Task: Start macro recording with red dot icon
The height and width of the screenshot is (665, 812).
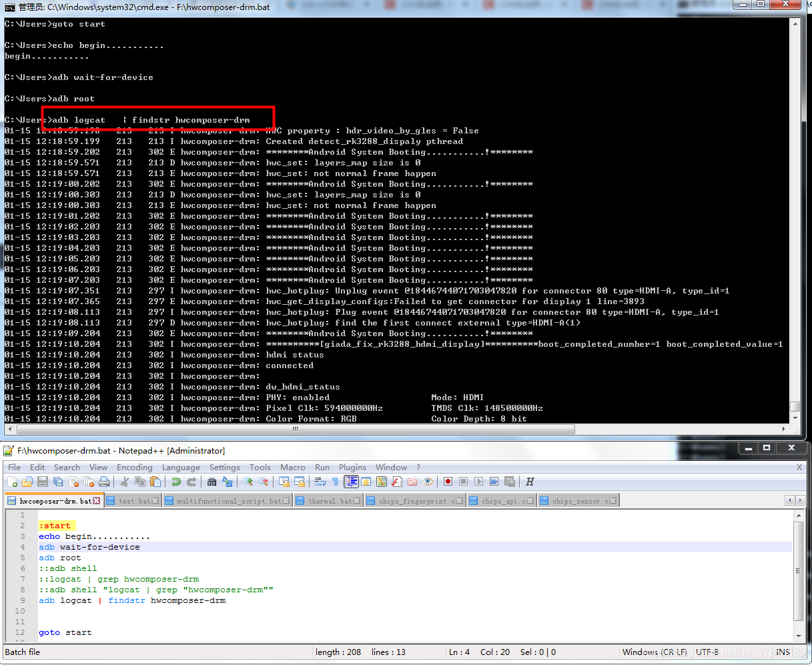Action: coord(448,482)
